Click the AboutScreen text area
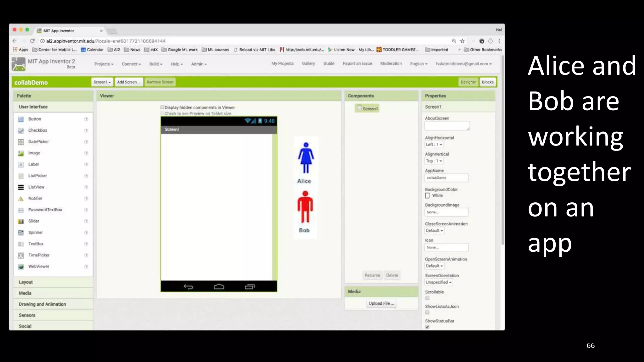This screenshot has width=644, height=362. pos(447,126)
